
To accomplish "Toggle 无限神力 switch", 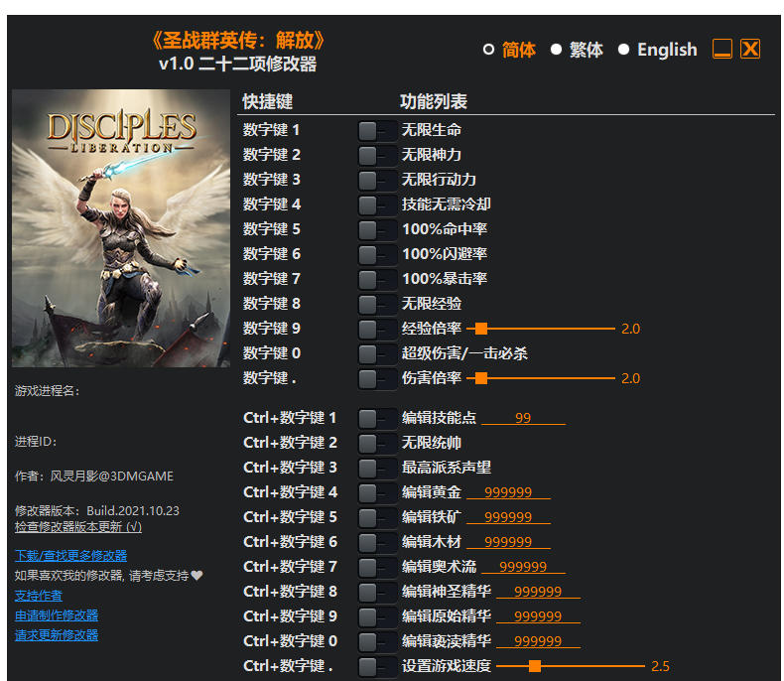I will (377, 156).
